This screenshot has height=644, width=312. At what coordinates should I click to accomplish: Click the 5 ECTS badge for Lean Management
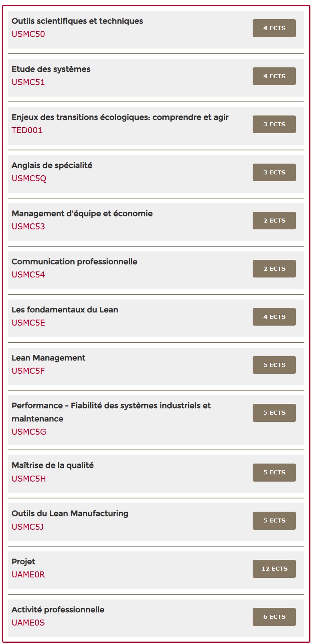click(274, 365)
